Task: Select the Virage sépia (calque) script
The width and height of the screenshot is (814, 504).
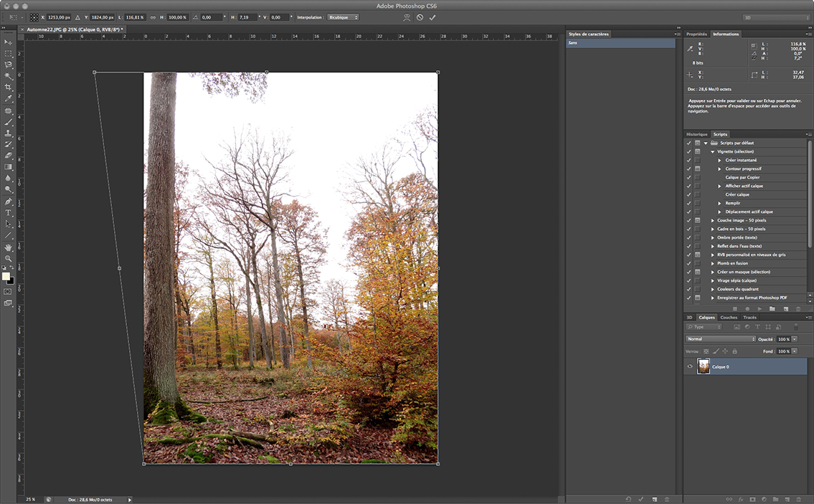Action: pos(737,280)
